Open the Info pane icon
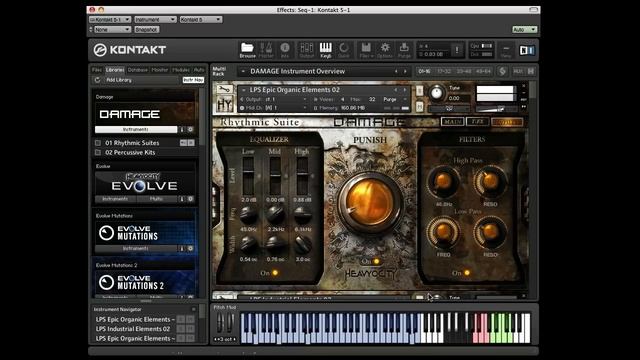Viewport: 640px width, 360px height. (x=285, y=50)
